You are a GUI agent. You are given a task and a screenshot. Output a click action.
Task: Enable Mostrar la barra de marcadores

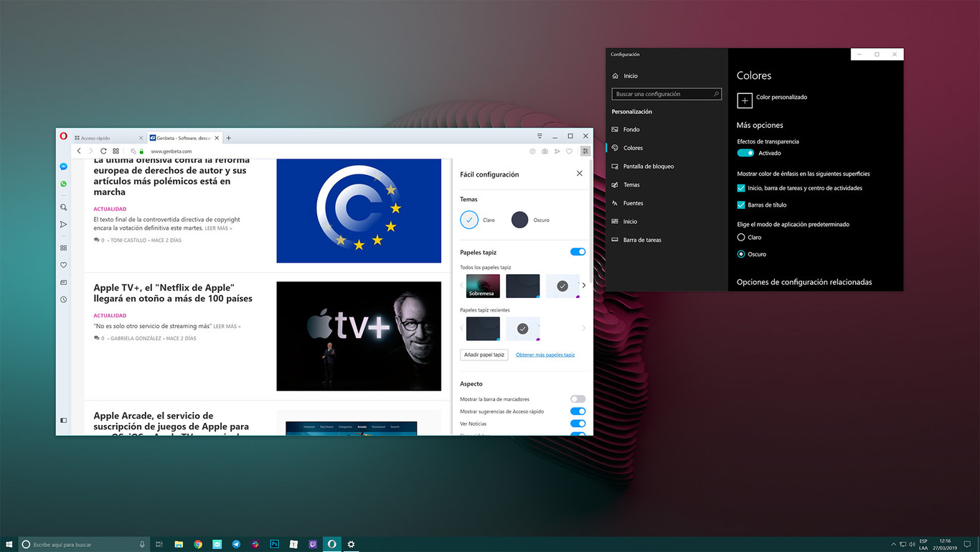click(578, 398)
